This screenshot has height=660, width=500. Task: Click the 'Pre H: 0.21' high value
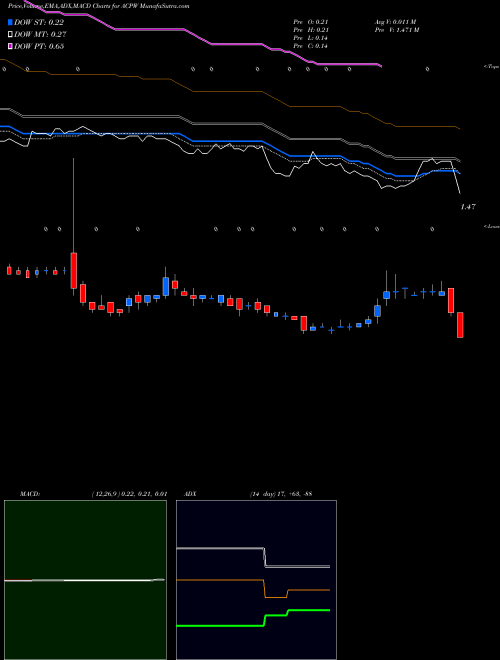[311, 30]
